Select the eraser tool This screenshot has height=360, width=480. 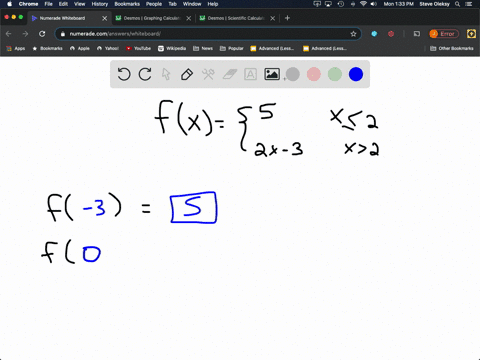click(229, 74)
